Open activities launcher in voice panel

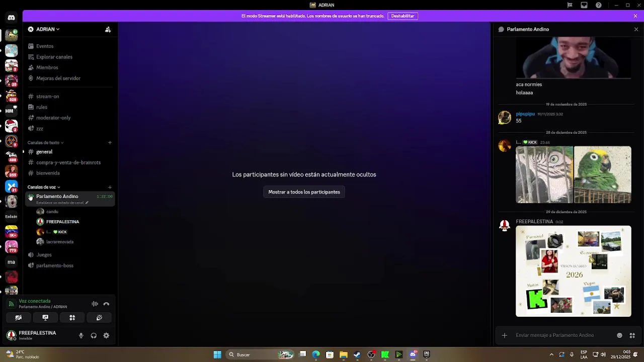click(72, 318)
